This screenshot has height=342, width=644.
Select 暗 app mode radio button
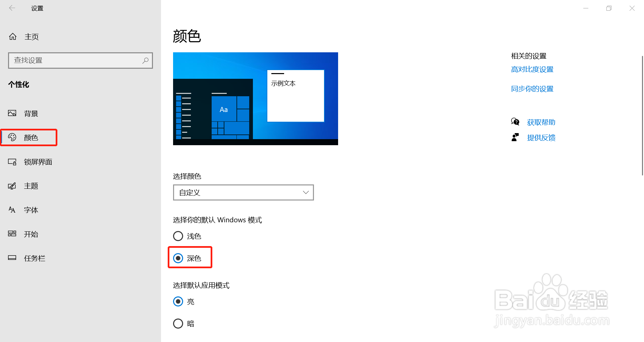tap(178, 324)
